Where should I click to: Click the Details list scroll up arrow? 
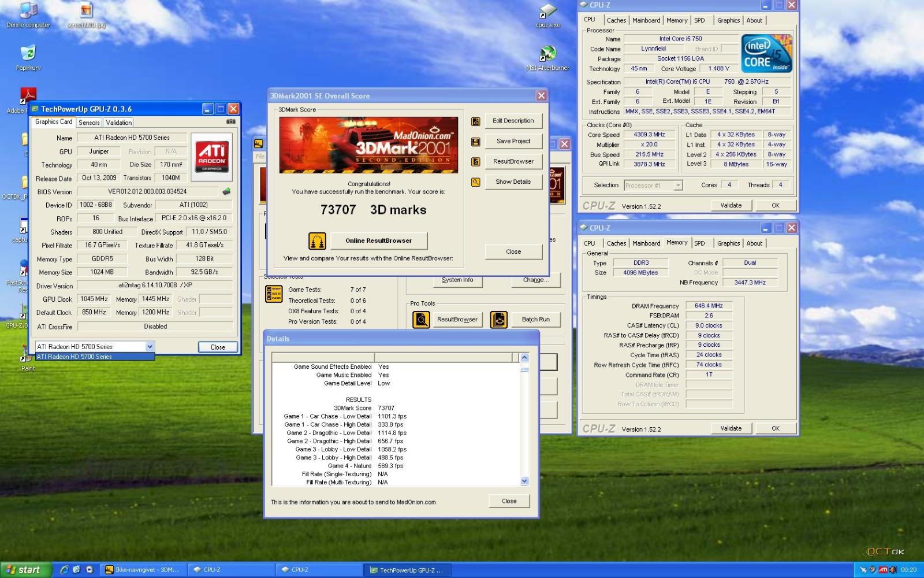524,358
